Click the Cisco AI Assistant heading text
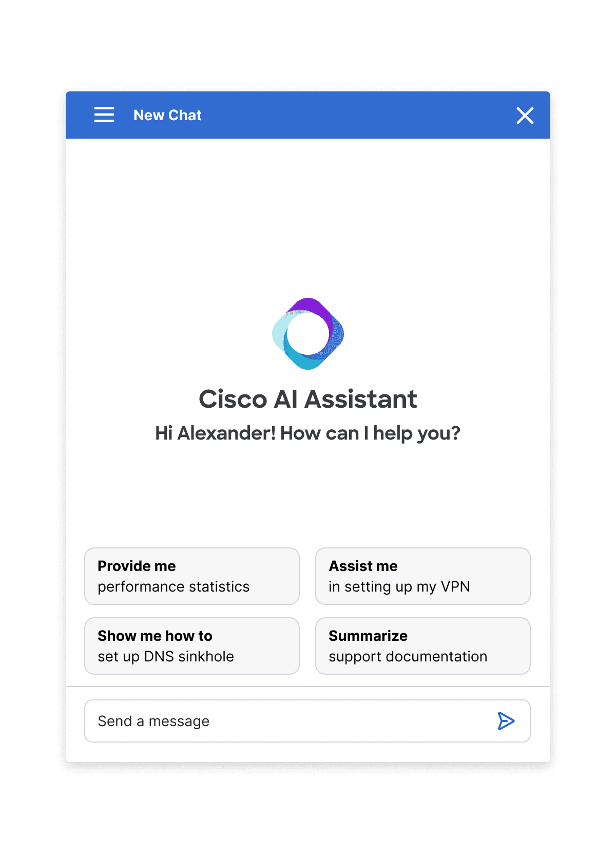Image resolution: width=616 pixels, height=855 pixels. point(308,399)
